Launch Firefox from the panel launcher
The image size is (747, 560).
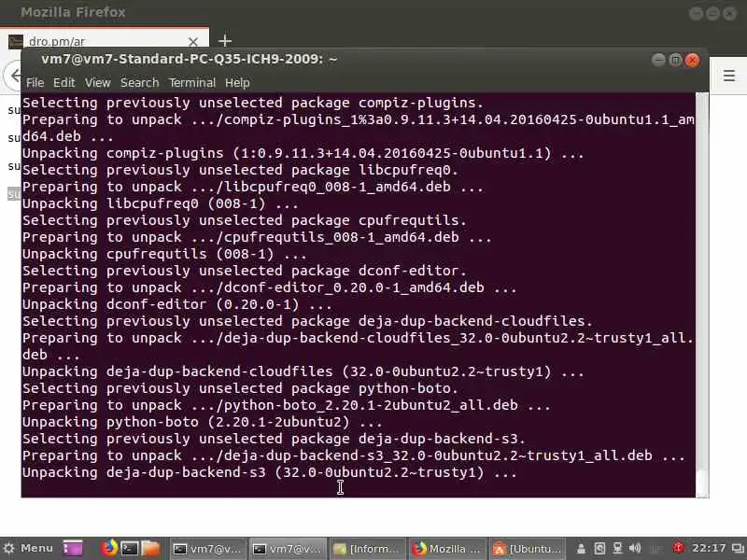point(109,548)
